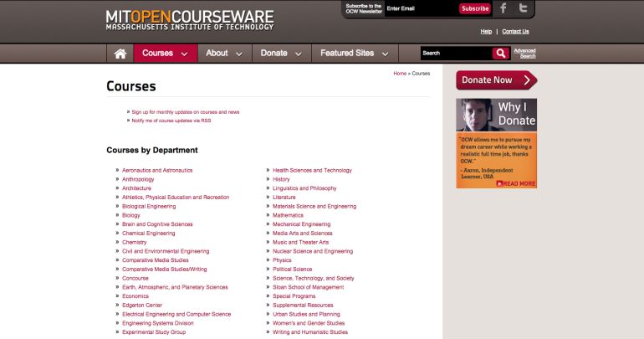644x339 pixels.
Task: Open the Twitter bird icon link
Action: [524, 8]
